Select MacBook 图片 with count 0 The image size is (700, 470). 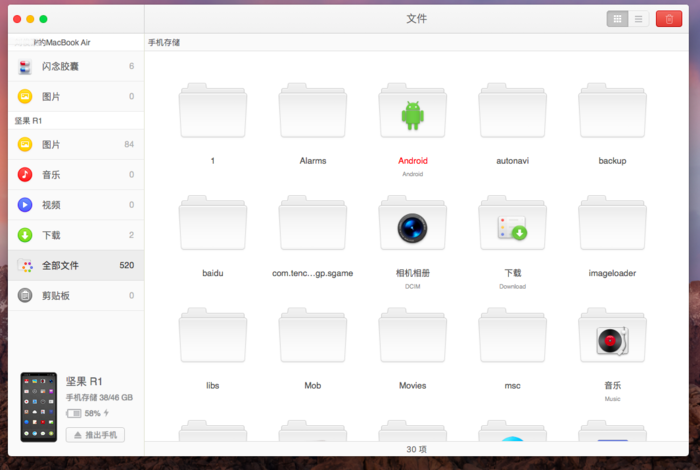coord(76,96)
